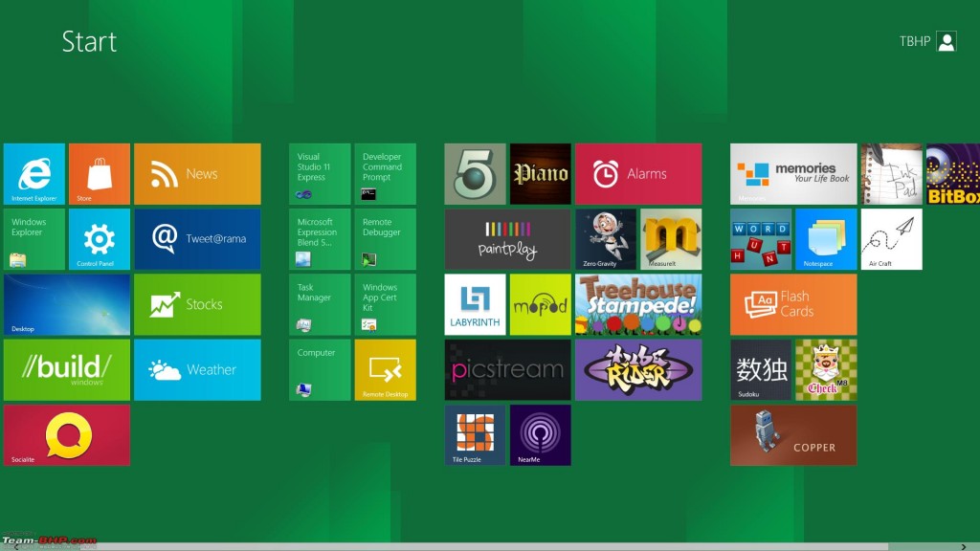Viewport: 980px width, 551px height.
Task: Launch Visual Studio 11 Express
Action: pyautogui.click(x=320, y=174)
